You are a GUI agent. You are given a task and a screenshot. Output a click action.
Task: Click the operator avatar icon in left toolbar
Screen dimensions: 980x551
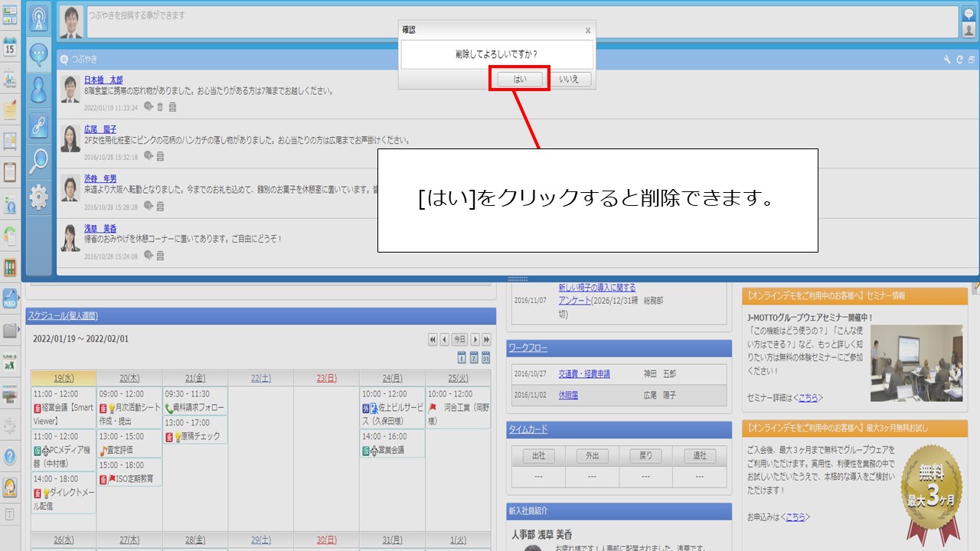tap(10, 487)
